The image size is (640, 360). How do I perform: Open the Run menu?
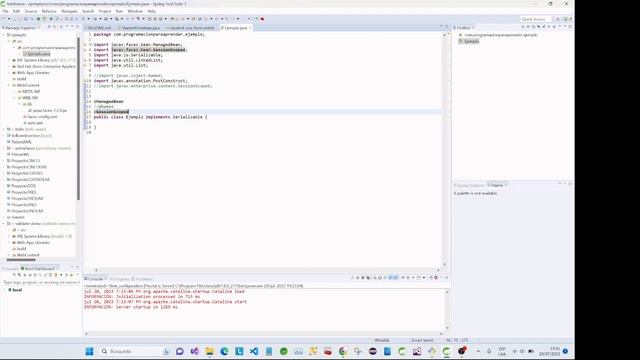coord(119,11)
